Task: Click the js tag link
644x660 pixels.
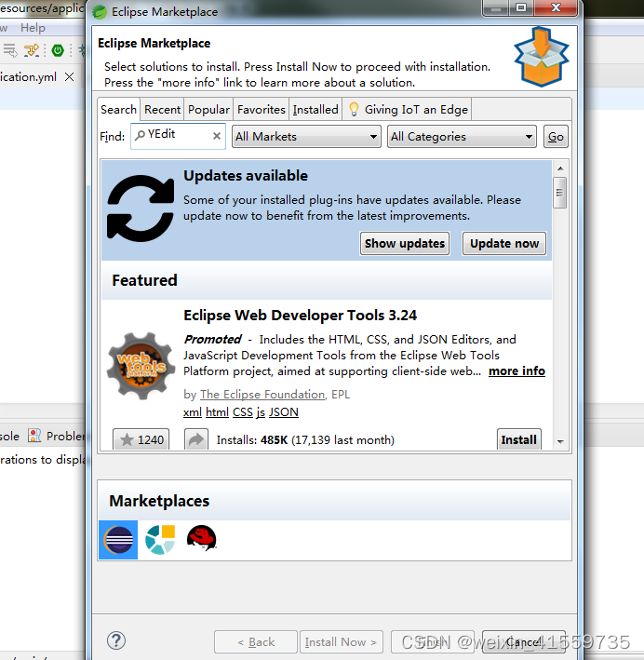Action: (261, 412)
